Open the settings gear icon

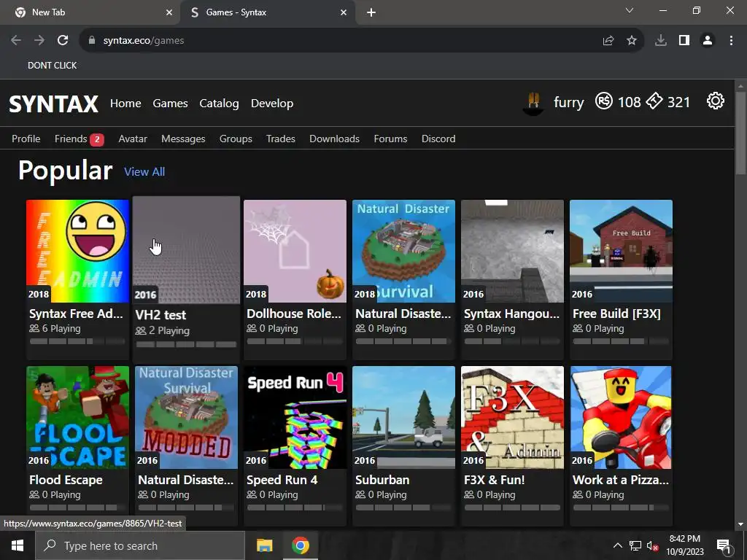(715, 101)
